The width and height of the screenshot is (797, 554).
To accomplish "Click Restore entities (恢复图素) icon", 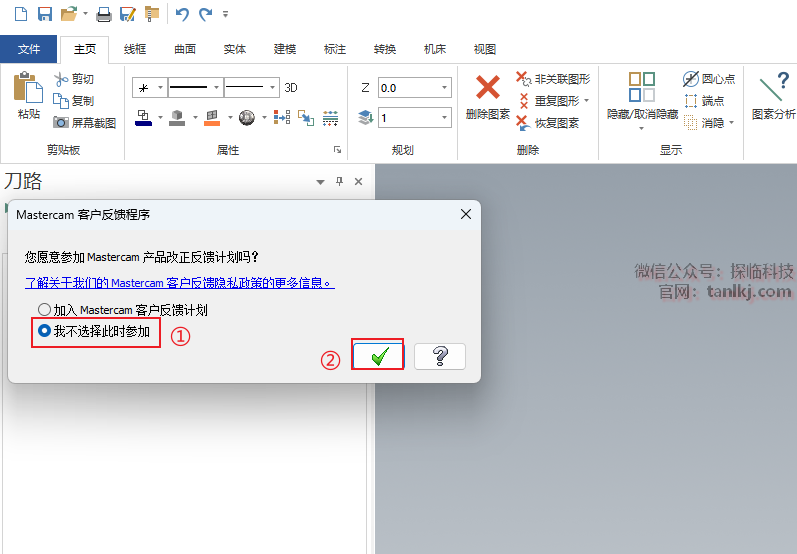I will [524, 122].
